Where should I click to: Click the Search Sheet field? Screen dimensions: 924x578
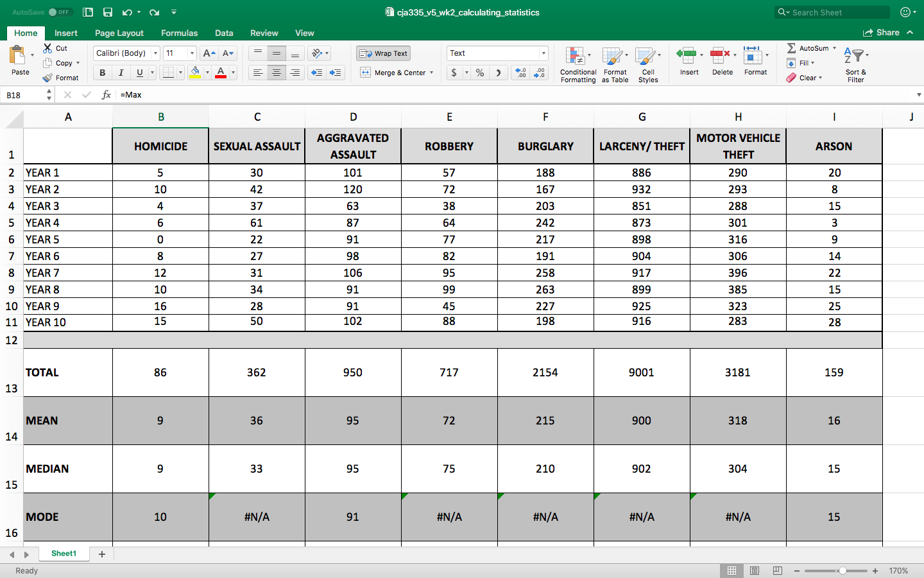coord(833,12)
